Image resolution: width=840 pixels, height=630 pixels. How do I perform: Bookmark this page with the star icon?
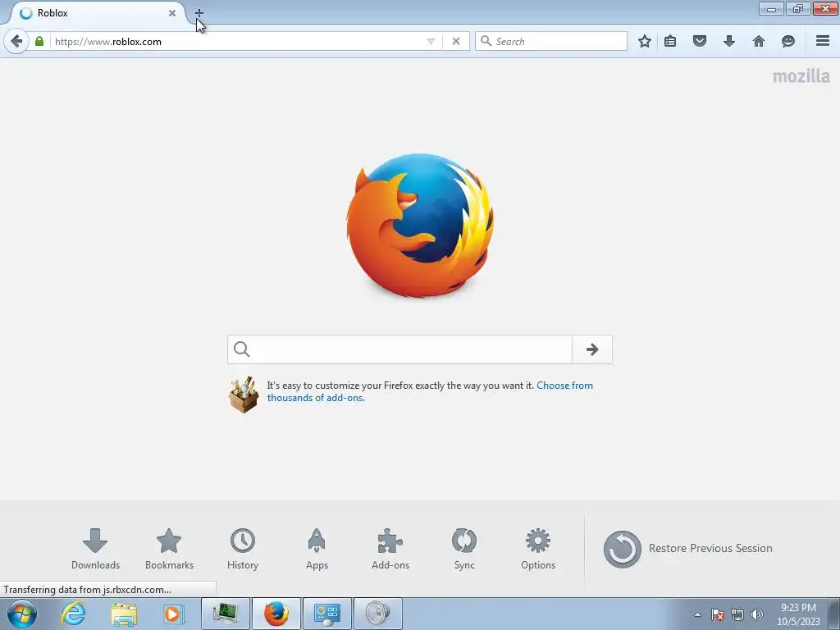(645, 41)
